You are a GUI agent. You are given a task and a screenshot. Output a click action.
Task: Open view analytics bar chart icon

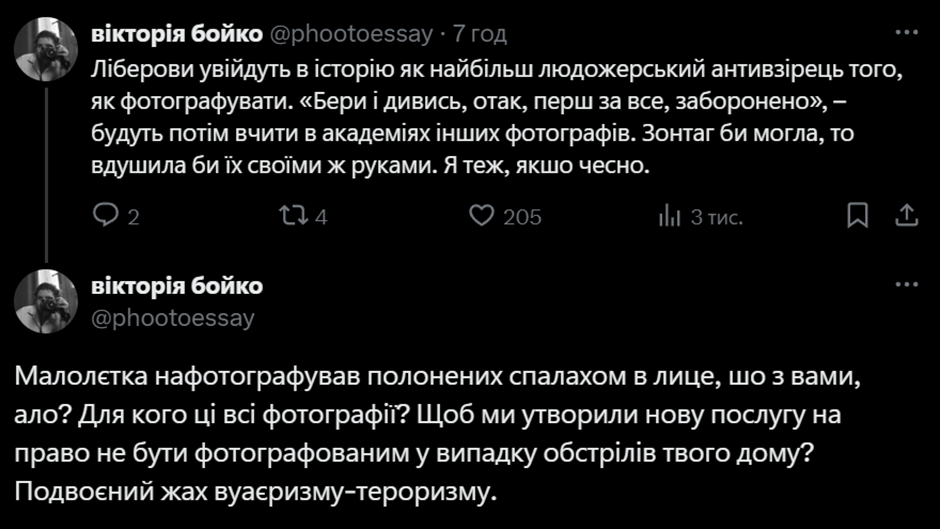point(669,216)
